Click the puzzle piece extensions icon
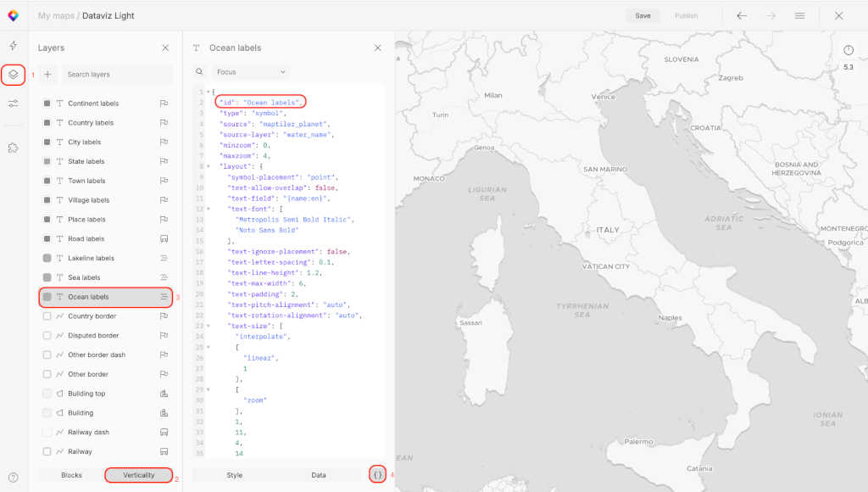Viewport: 868px width, 492px height. point(14,148)
